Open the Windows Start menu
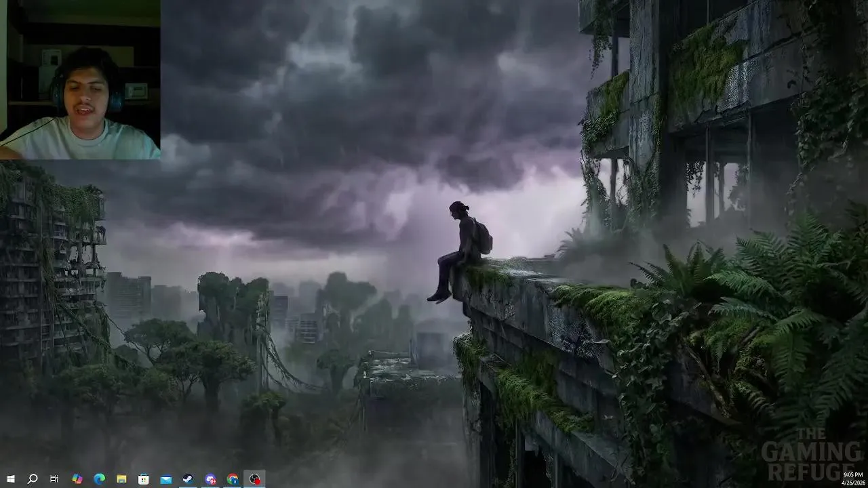Image resolution: width=868 pixels, height=488 pixels. pyautogui.click(x=10, y=479)
